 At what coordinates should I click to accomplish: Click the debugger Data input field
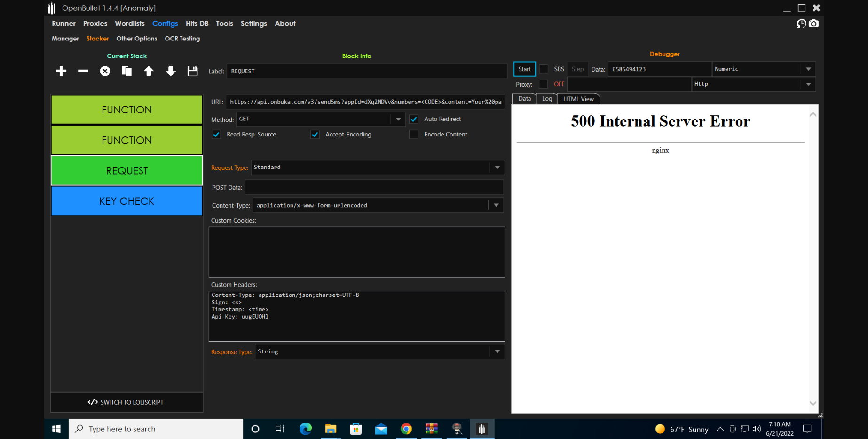(659, 69)
